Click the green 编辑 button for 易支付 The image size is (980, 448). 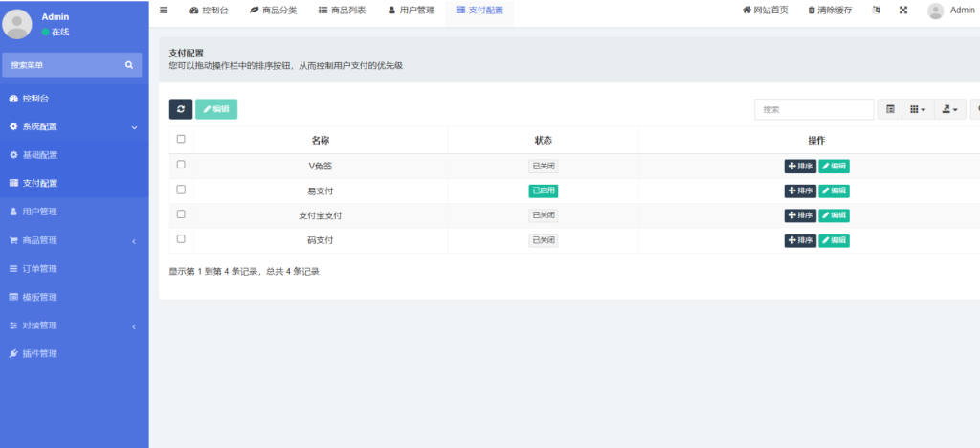pyautogui.click(x=834, y=190)
